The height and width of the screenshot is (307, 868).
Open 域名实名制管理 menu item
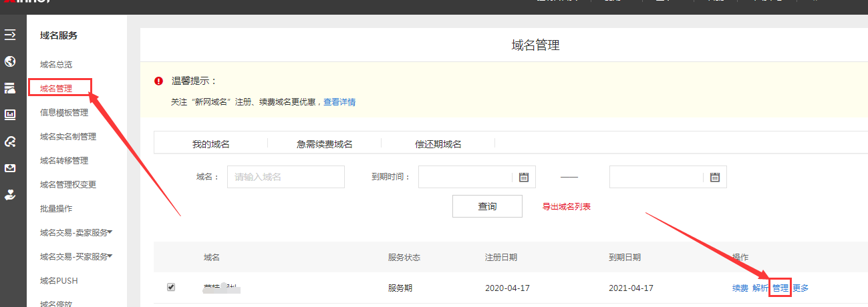[68, 136]
